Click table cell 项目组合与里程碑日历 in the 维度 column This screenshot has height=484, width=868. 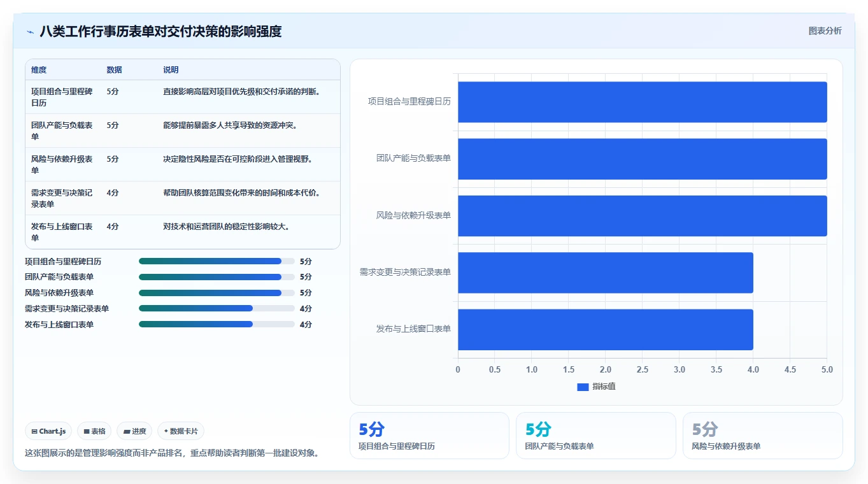tap(62, 97)
